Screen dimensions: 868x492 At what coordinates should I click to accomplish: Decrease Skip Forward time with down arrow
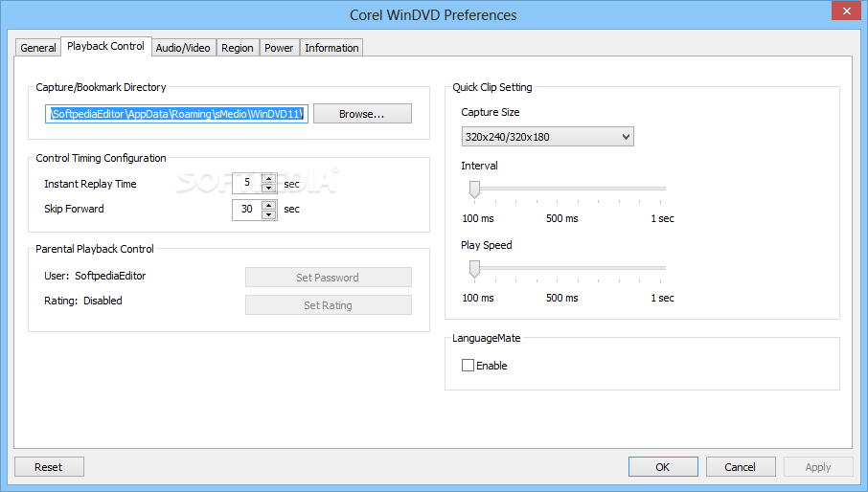point(268,214)
